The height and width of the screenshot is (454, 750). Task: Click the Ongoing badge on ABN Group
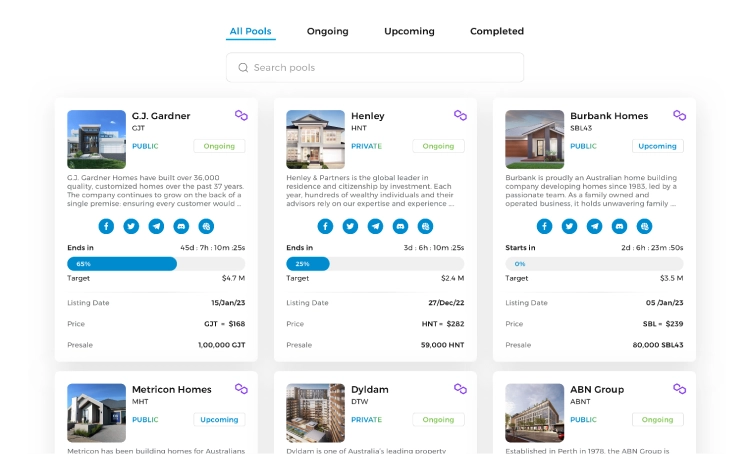pos(657,420)
